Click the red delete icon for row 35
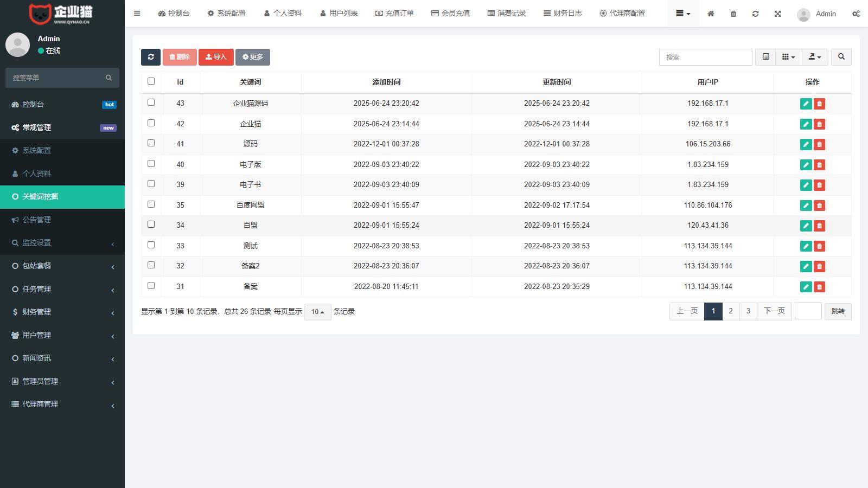Screen dimensions: 868x488 (x=819, y=206)
